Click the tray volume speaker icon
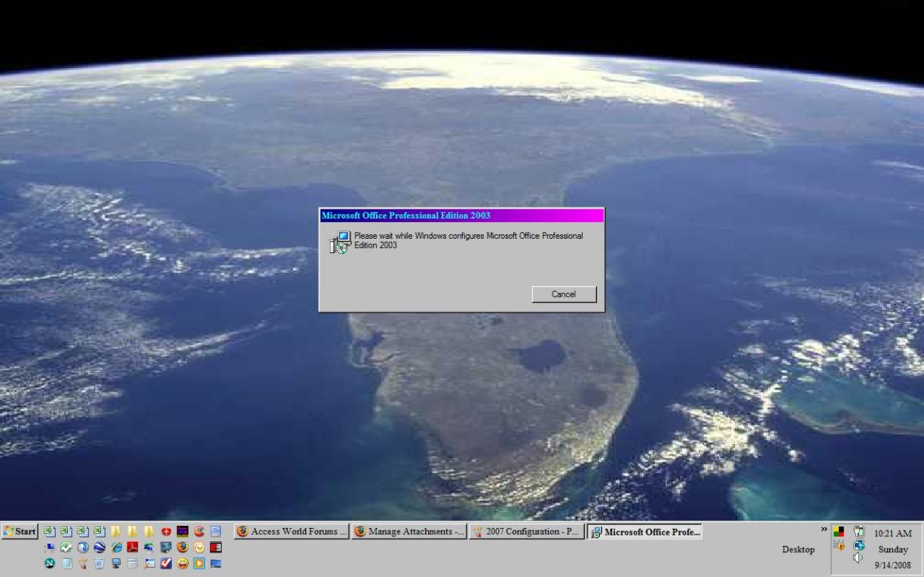 coord(858,557)
